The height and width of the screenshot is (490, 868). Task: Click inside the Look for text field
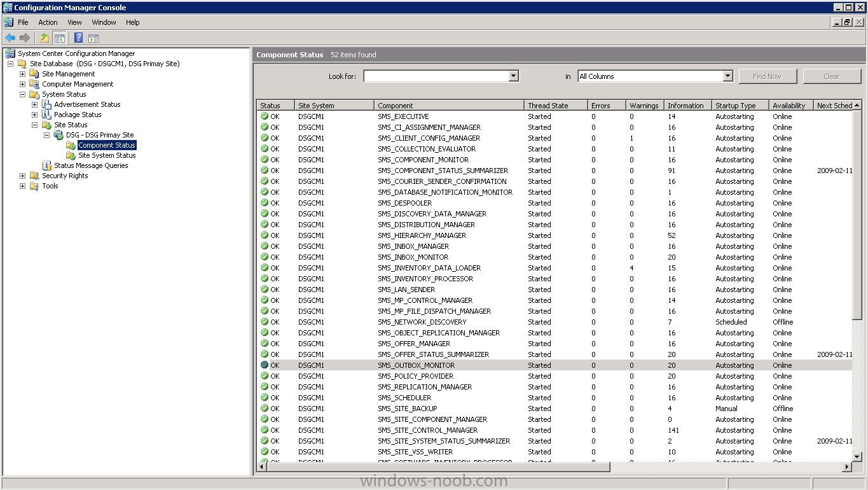436,76
